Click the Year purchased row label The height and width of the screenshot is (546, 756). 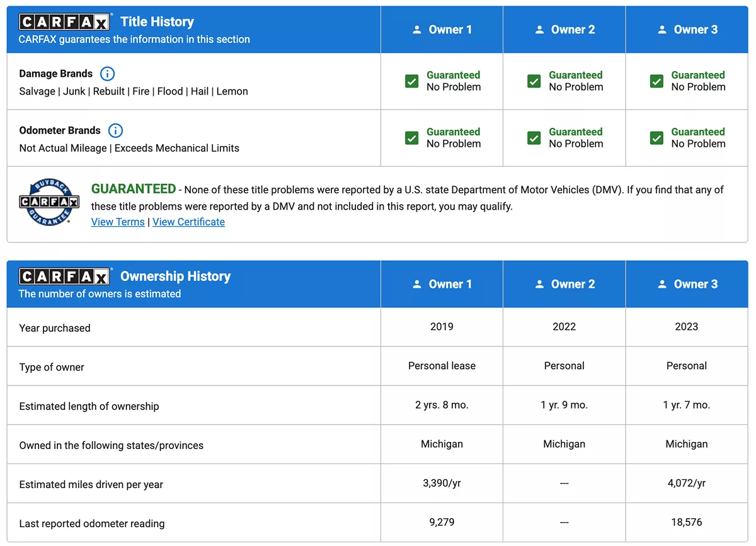click(55, 327)
